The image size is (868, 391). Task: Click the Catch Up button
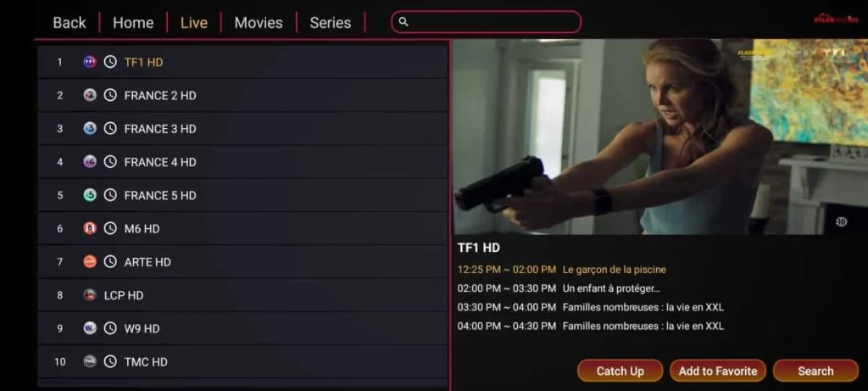620,371
